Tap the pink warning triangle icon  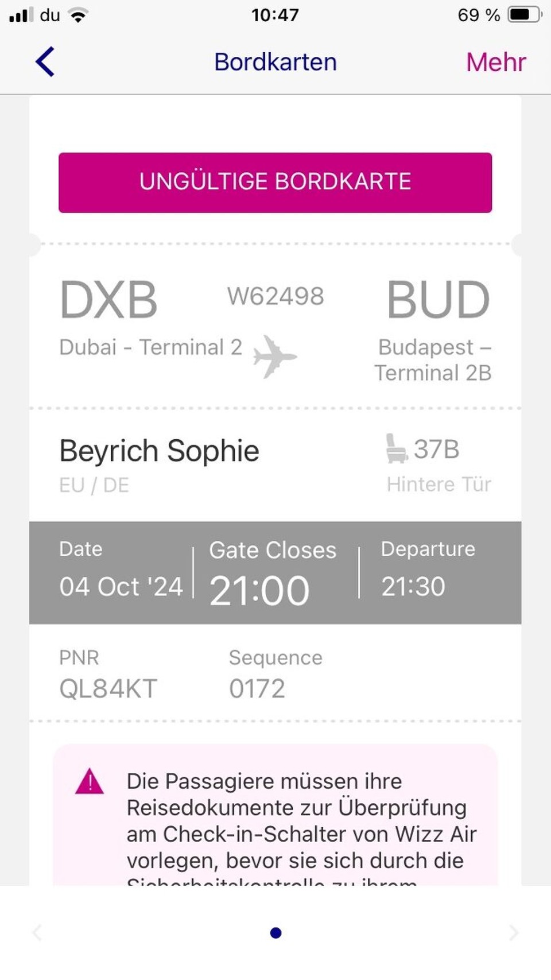90,782
